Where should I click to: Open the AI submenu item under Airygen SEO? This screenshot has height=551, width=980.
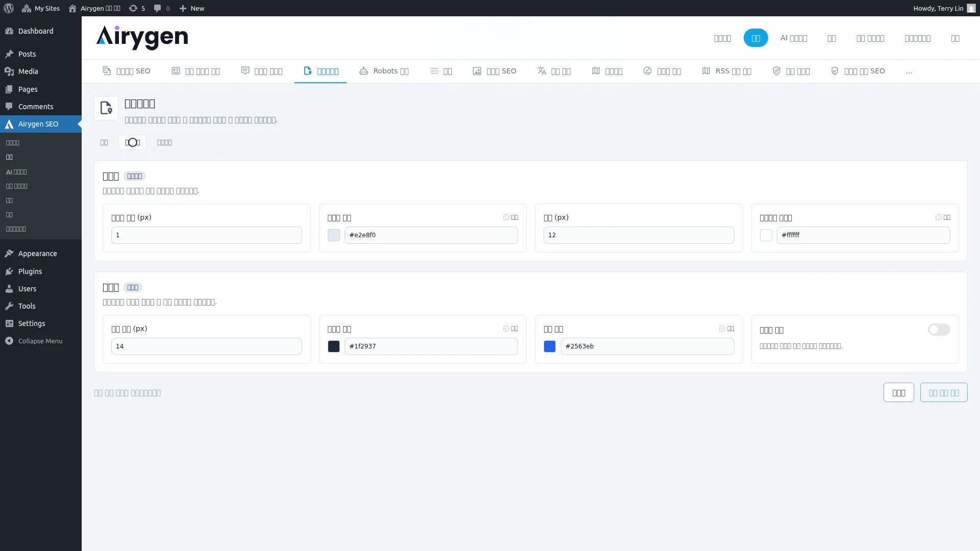(16, 172)
